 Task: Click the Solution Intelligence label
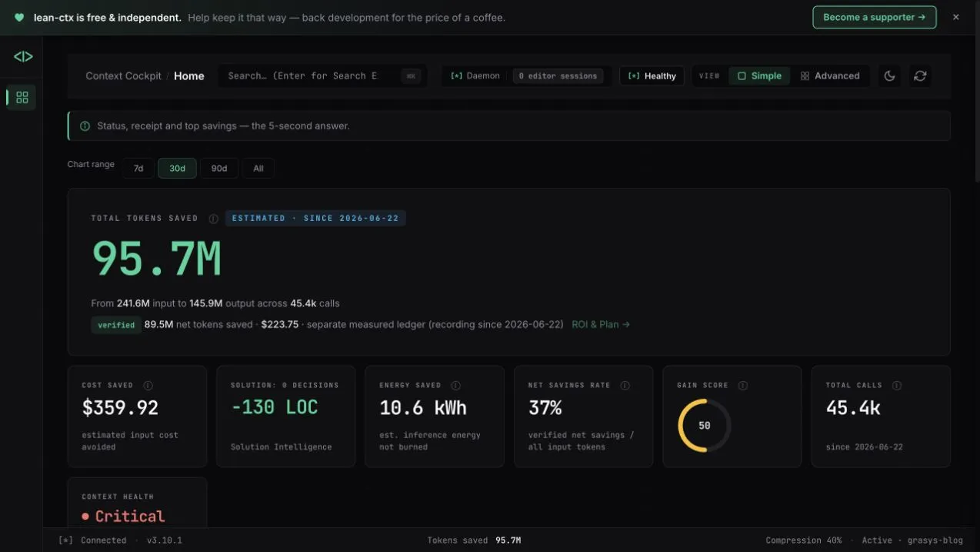281,447
